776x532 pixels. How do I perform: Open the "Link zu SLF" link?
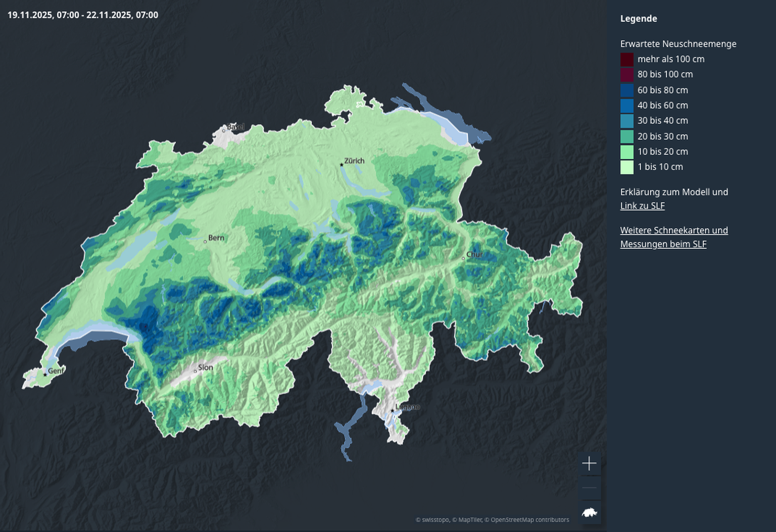pyautogui.click(x=642, y=206)
